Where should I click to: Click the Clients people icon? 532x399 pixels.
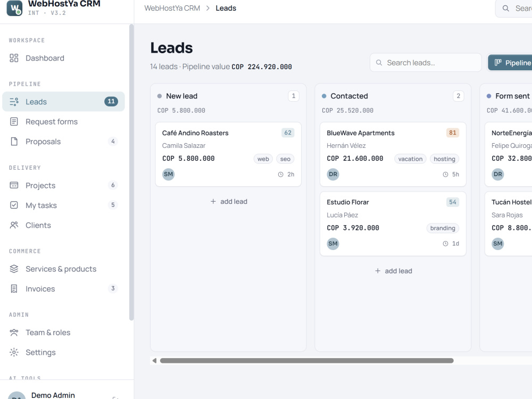(14, 225)
